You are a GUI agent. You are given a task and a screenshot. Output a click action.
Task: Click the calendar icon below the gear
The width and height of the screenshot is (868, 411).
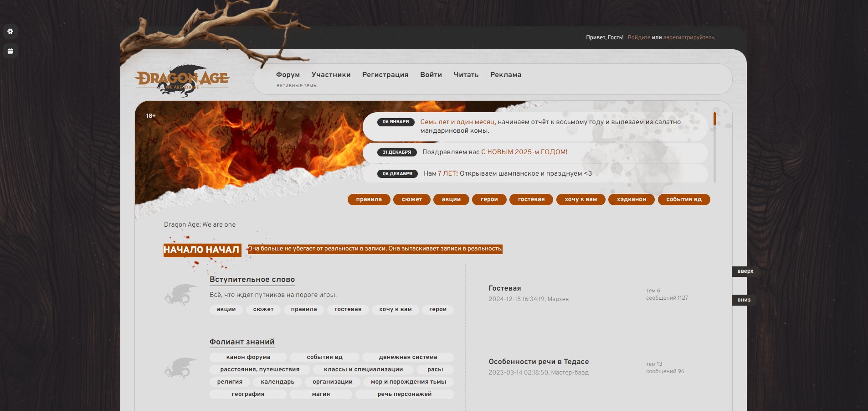pos(10,51)
